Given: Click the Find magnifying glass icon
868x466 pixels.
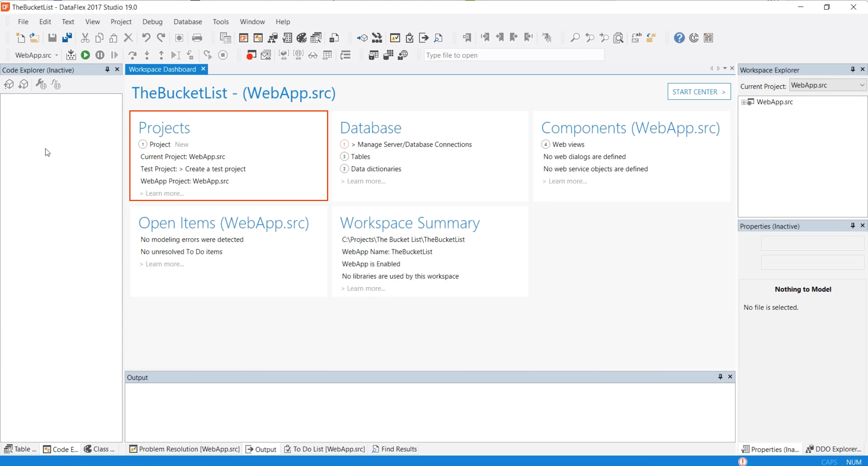Looking at the screenshot, I should (x=575, y=38).
